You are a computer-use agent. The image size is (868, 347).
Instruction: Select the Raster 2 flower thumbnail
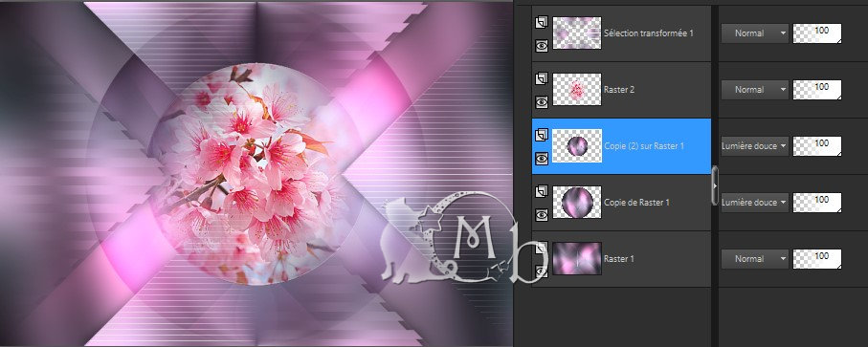click(577, 90)
